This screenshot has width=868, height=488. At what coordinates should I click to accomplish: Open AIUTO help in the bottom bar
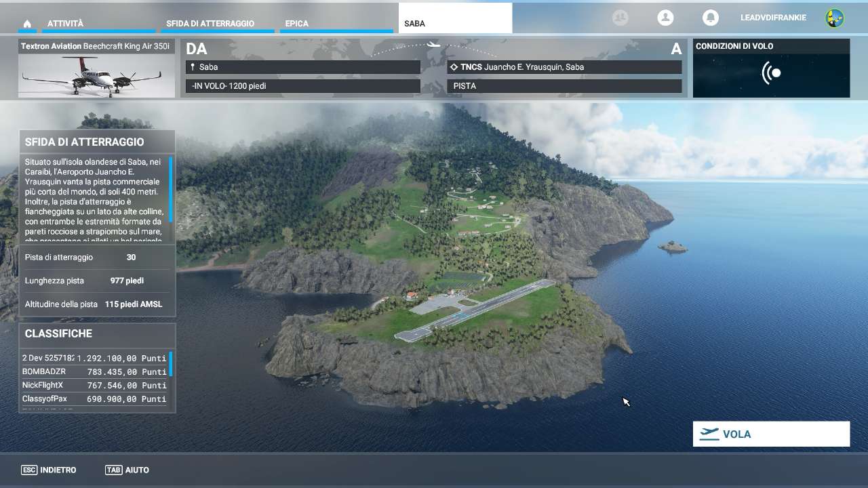127,470
